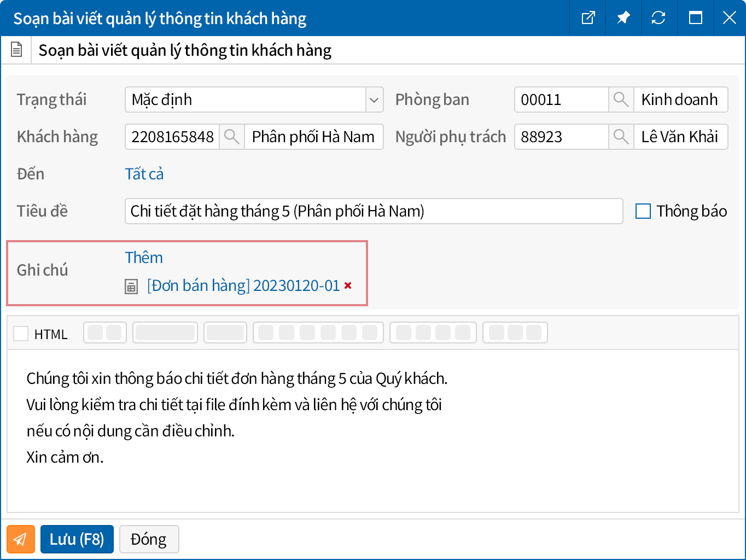746x560 pixels.
Task: Pin the dialog with the pushpin icon
Action: click(623, 18)
